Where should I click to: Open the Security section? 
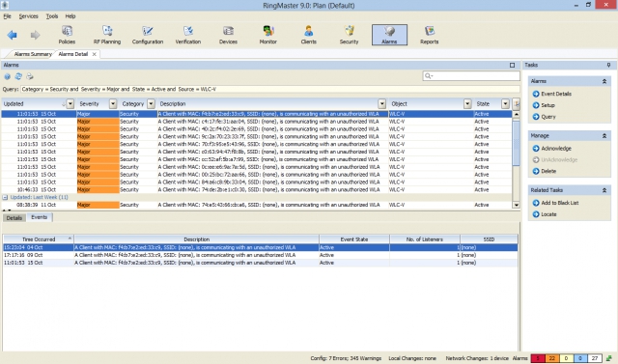tap(350, 35)
